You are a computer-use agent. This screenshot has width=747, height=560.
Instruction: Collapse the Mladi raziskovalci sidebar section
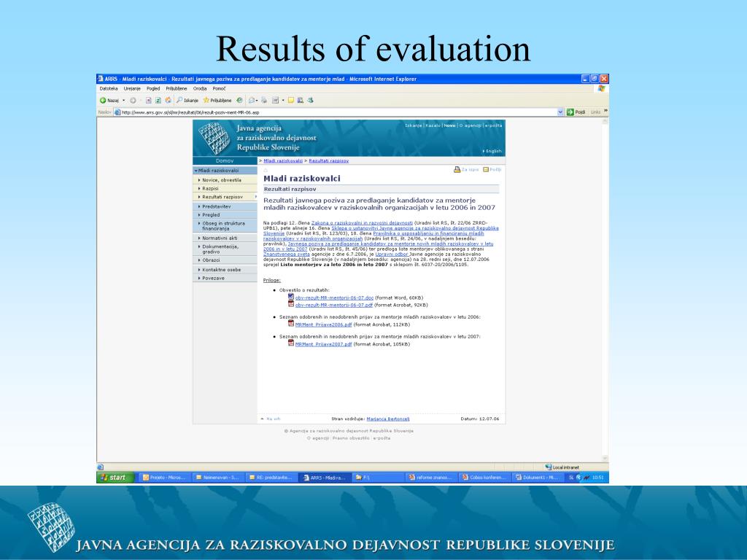pyautogui.click(x=225, y=171)
